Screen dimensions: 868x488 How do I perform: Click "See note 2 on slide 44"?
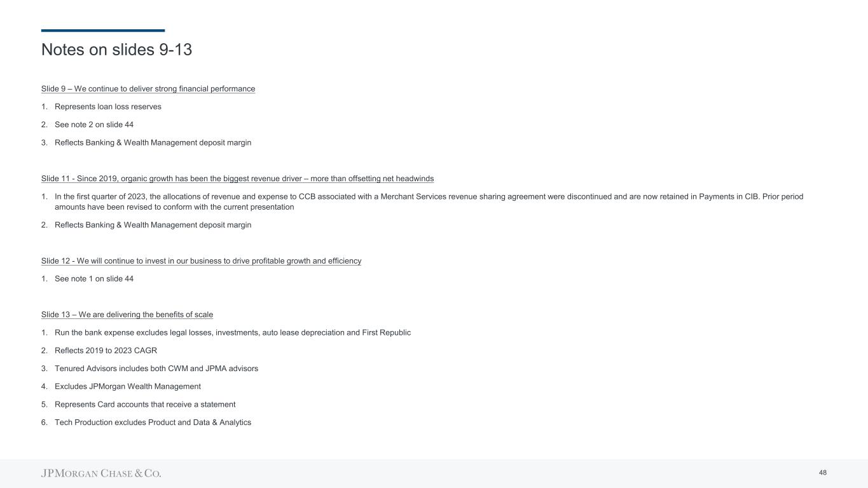tap(94, 125)
